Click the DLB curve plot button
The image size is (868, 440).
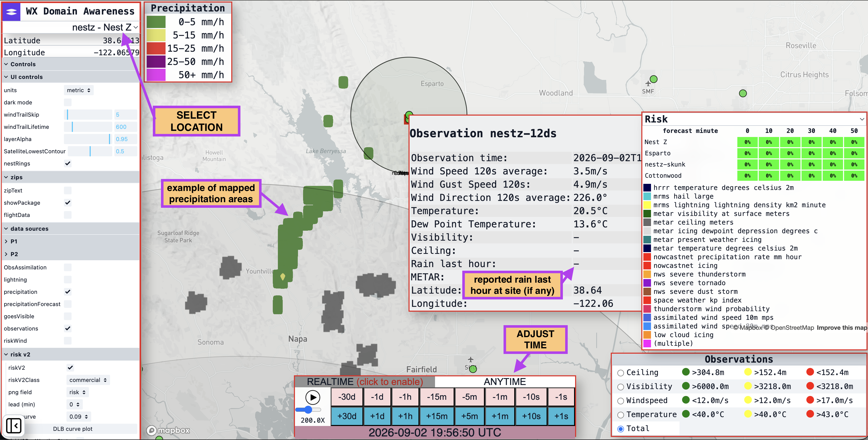point(72,429)
